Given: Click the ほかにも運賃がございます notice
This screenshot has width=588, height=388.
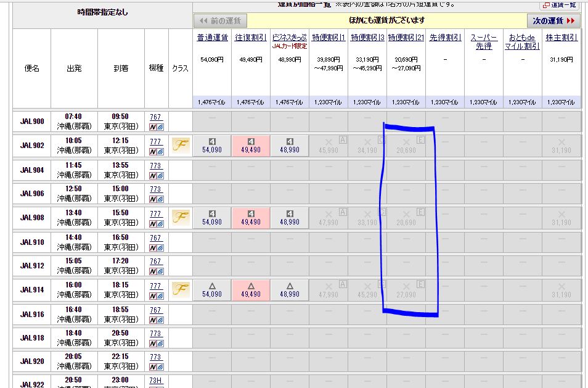Looking at the screenshot, I should click(386, 20).
